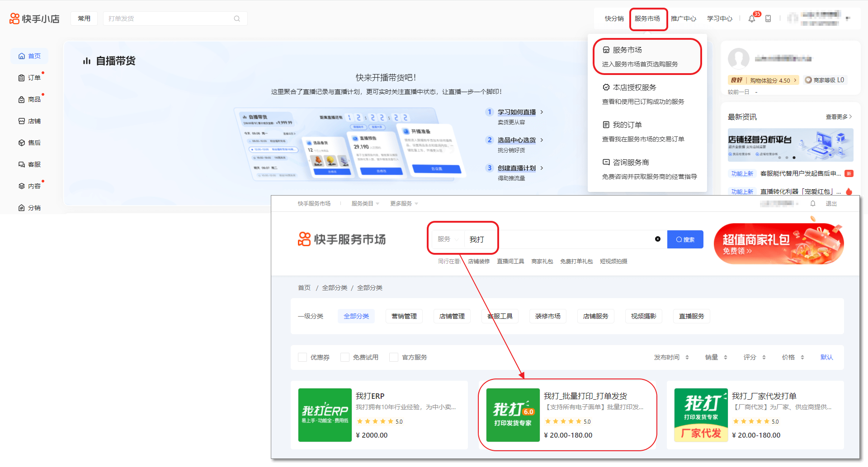Viewport: 868px width, 467px height.
Task: Click 首页 in the breadcrumb
Action: coord(304,288)
